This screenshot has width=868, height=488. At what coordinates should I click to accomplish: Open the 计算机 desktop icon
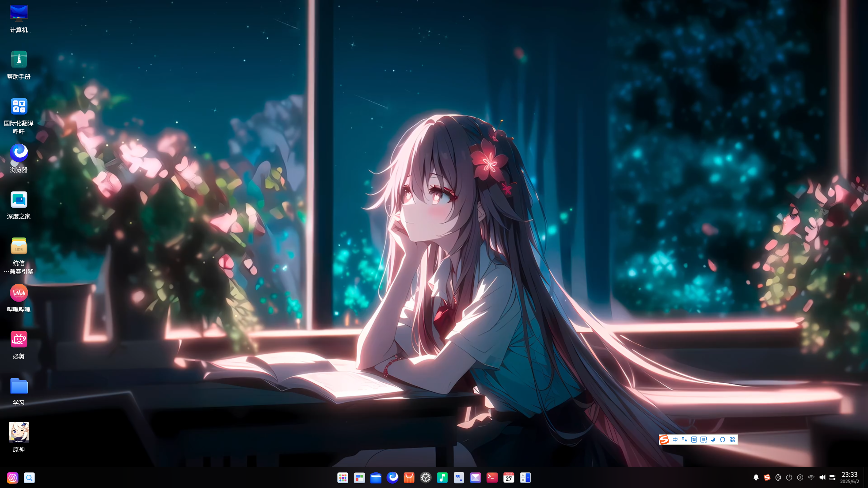[19, 19]
